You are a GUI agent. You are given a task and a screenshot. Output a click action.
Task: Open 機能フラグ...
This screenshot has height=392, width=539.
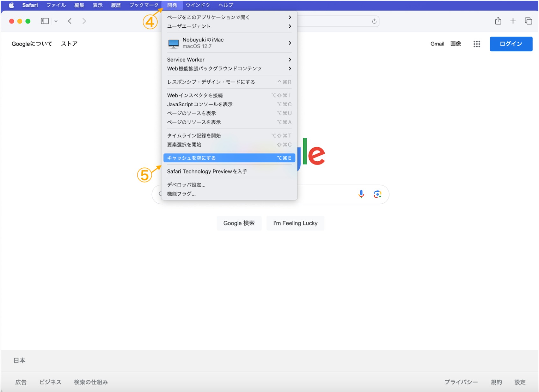(229, 193)
